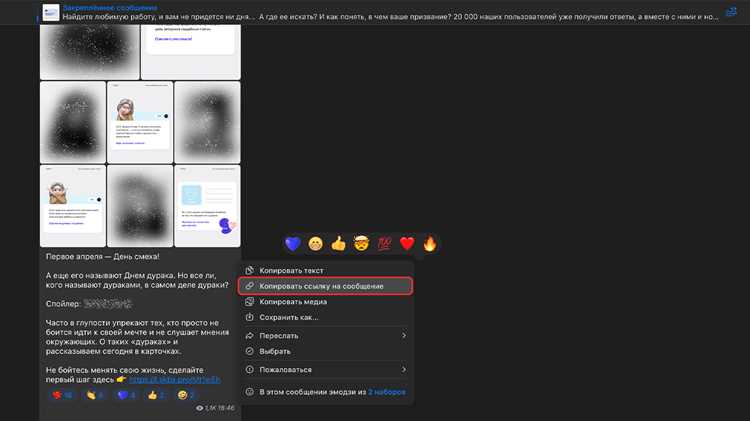
Task: React with the blue heart emoji
Action: [293, 244]
